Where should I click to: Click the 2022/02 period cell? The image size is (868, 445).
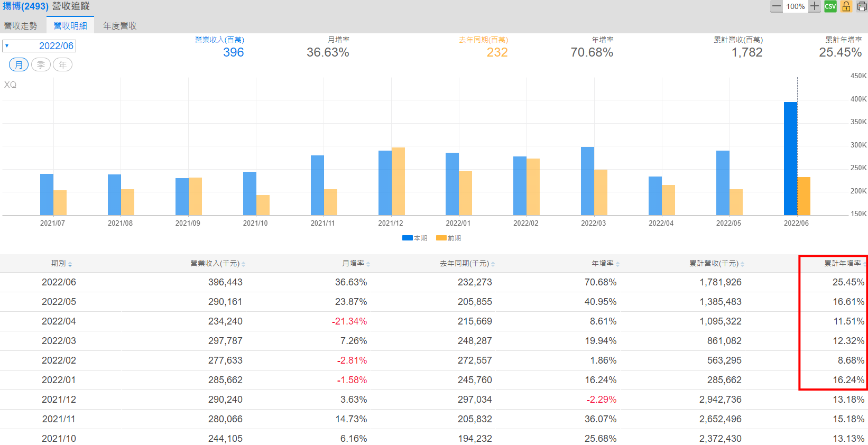(x=59, y=360)
